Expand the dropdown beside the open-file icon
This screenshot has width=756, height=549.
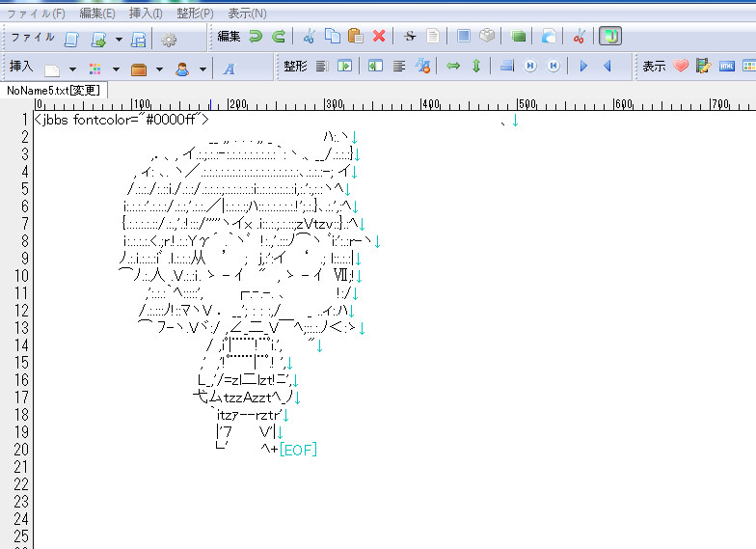pos(119,40)
